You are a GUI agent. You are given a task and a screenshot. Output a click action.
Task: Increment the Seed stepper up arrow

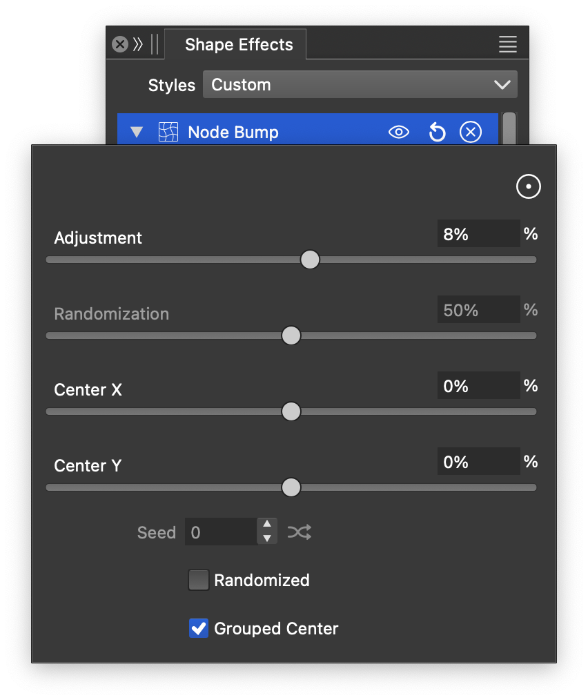pyautogui.click(x=267, y=525)
